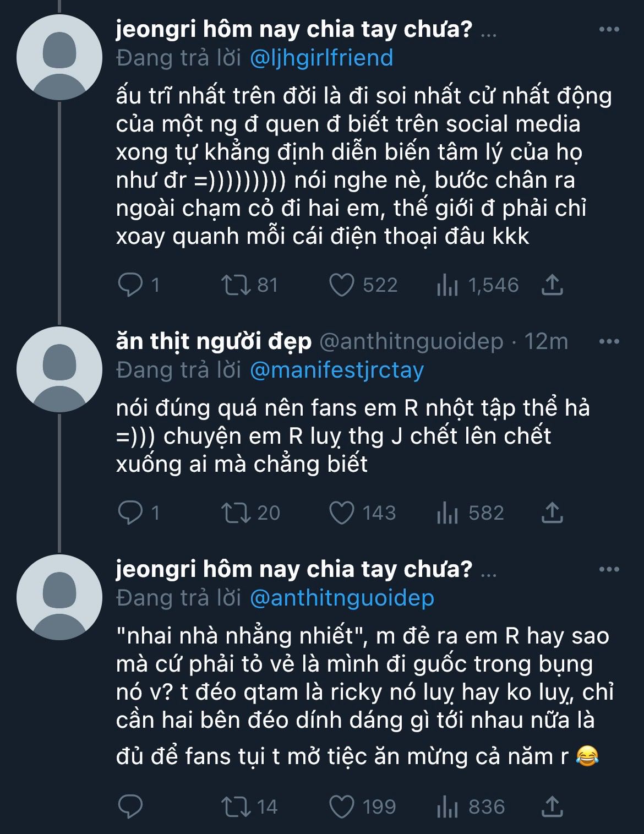Like the first tweet showing 522 likes

click(341, 285)
